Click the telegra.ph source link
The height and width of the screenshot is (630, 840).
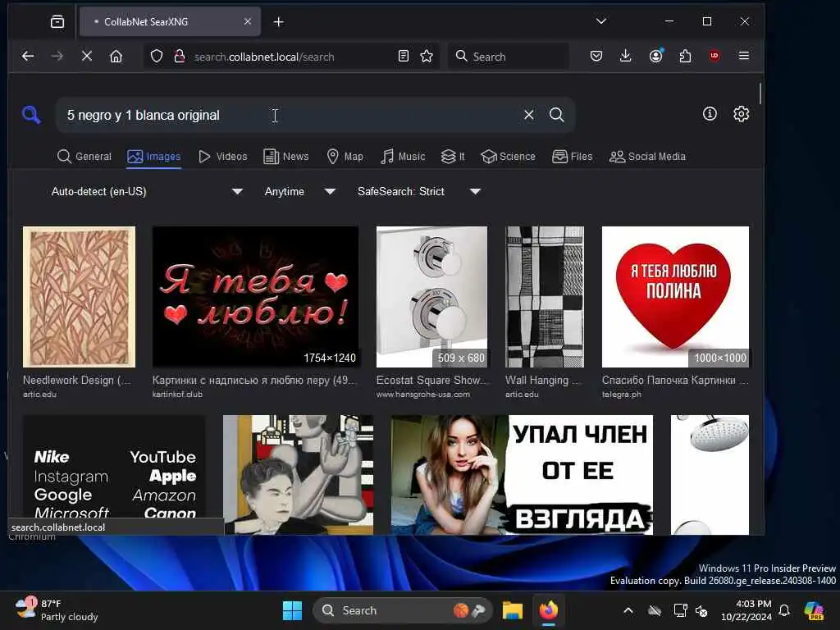pos(622,395)
